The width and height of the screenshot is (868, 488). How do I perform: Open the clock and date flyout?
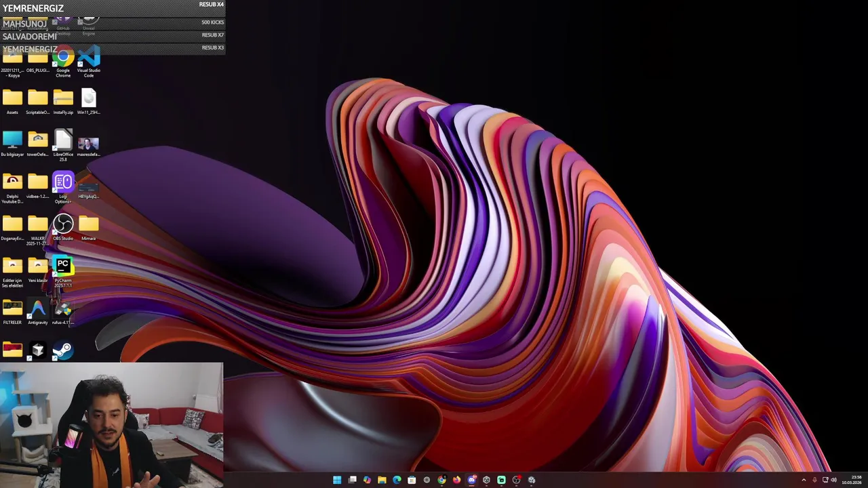(x=852, y=480)
